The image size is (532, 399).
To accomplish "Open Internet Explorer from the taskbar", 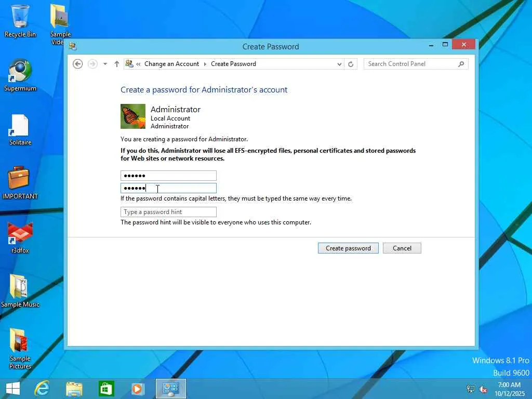I will 43,389.
